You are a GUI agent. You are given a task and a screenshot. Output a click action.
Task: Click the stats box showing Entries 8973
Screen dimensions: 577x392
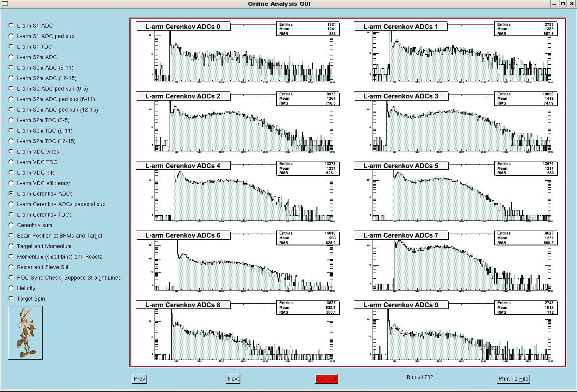click(x=307, y=98)
